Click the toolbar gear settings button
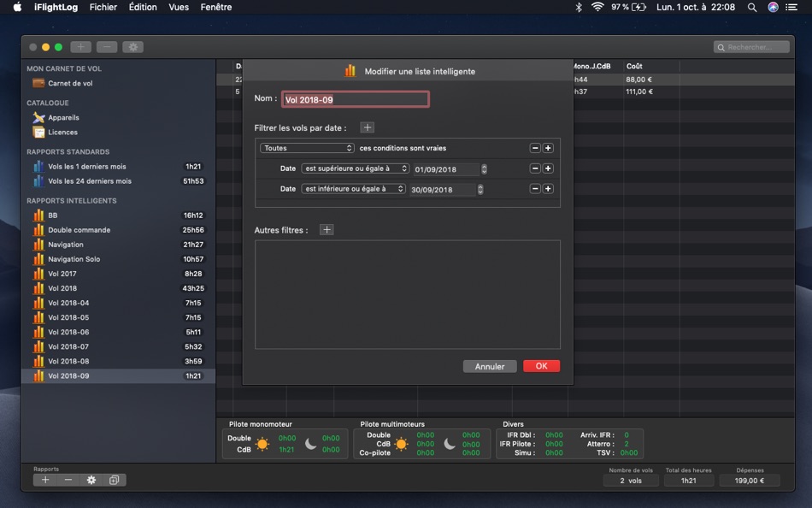This screenshot has height=508, width=812. point(133,47)
